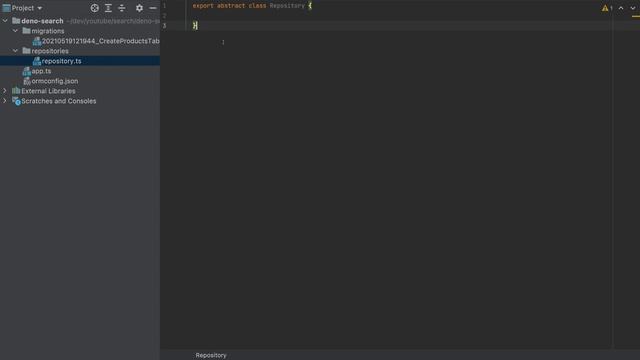Collapse the deno-search root folder
The height and width of the screenshot is (360, 640).
point(5,20)
